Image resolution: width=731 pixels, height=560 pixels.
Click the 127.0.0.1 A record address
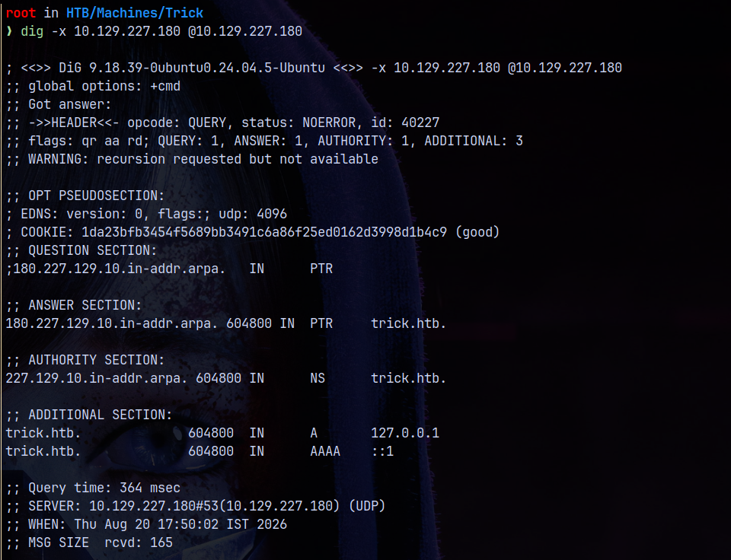[x=405, y=433]
